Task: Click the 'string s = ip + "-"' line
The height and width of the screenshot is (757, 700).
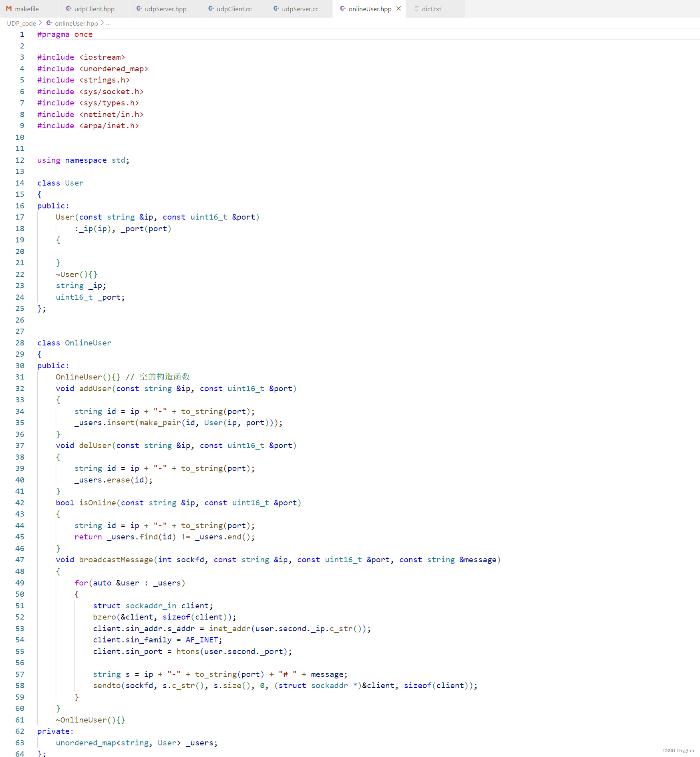Action: pos(220,674)
